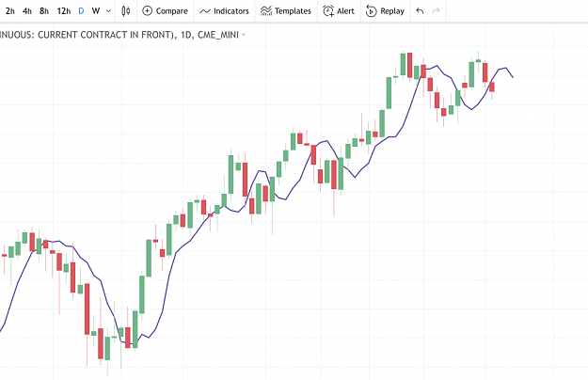Open the Indicators dialog
This screenshot has height=380, width=588.
(224, 11)
